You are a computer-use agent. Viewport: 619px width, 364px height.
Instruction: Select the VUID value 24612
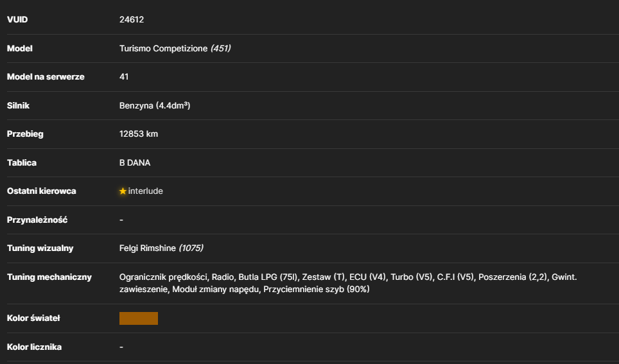click(132, 20)
